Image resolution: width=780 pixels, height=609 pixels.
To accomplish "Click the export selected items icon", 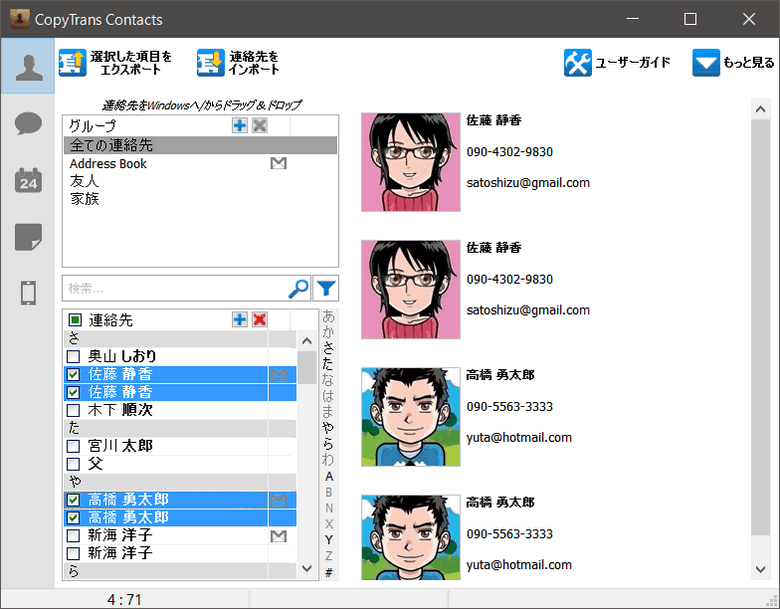I will [73, 63].
